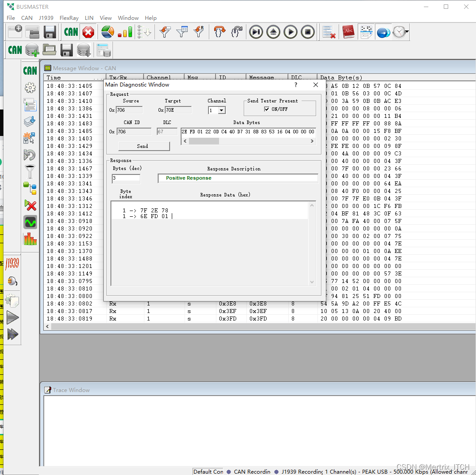The height and width of the screenshot is (475, 476).
Task: Disconnect the CAN bus via red stop icon
Action: point(88,32)
